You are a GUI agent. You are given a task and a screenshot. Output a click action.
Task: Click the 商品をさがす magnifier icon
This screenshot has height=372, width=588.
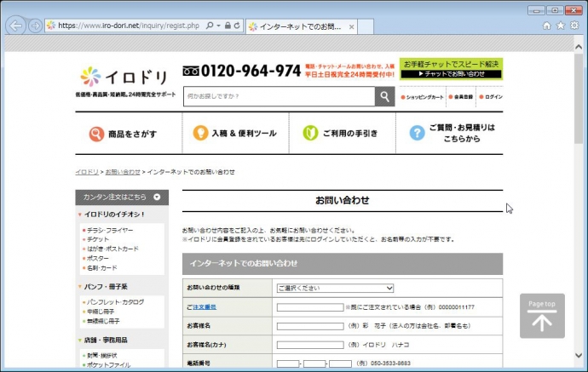(96, 134)
